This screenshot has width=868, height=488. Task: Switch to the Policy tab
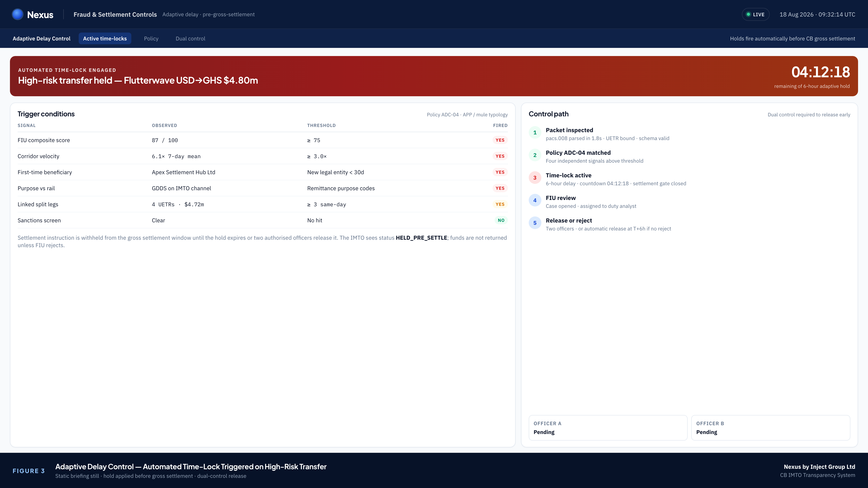coord(151,38)
